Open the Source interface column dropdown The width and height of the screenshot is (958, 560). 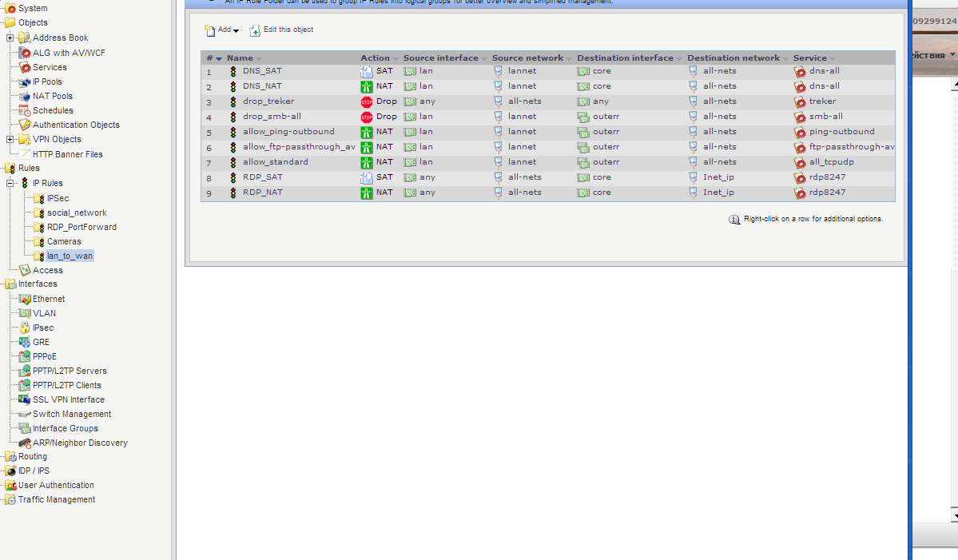484,58
